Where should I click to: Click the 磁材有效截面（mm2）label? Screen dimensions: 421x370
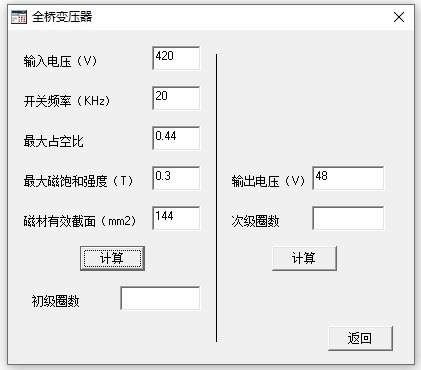pyautogui.click(x=80, y=221)
